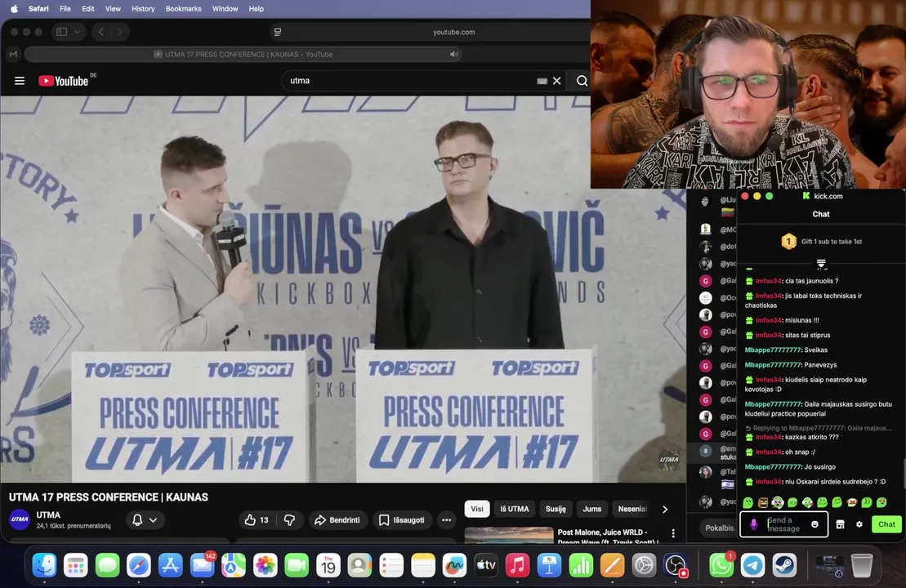
Task: Go back with Safari's back arrow
Action: 101,32
